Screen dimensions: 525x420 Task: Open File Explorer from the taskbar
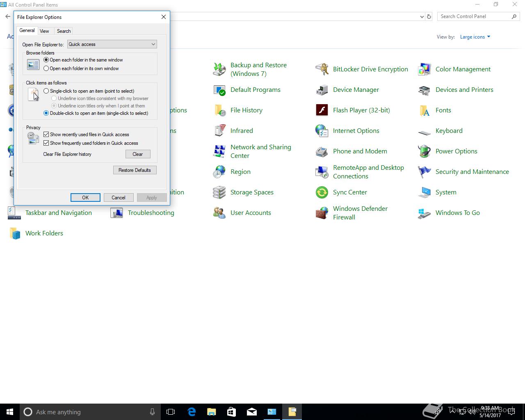[212, 412]
